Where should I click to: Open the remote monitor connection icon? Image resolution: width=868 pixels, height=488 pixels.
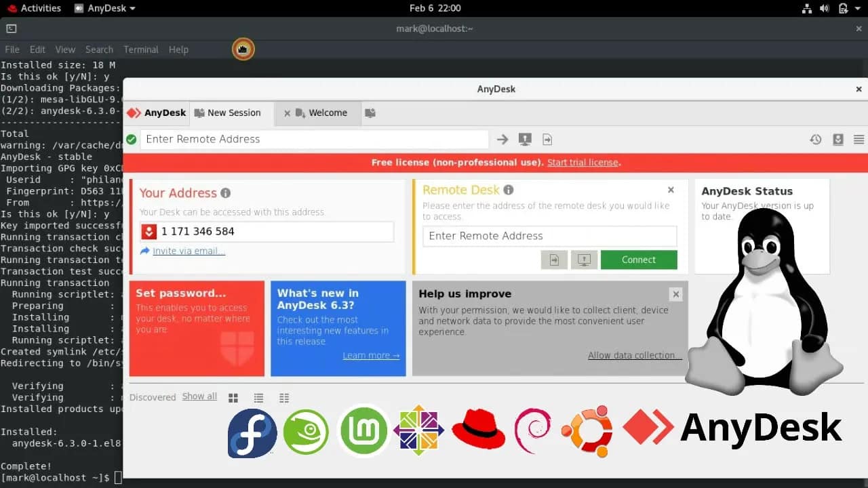tap(524, 139)
